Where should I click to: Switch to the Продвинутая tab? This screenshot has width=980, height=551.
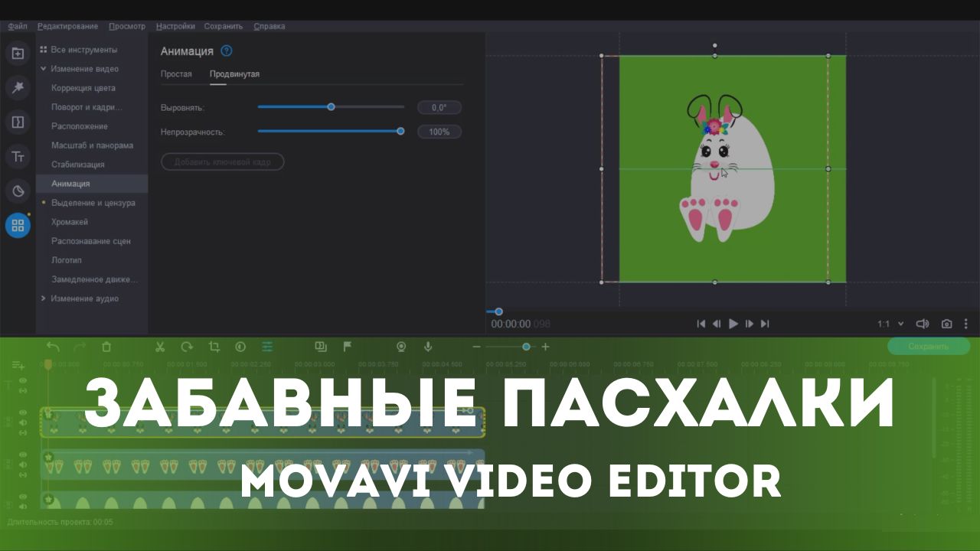(x=235, y=74)
